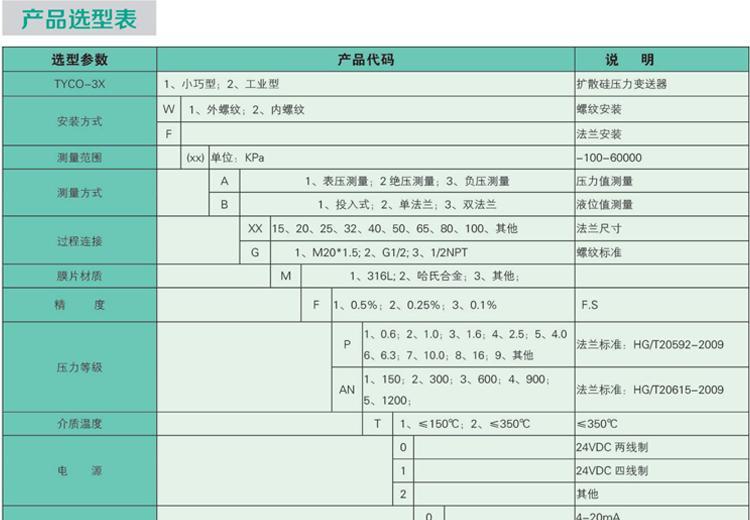Select the 产品代码 header cell

tap(365, 60)
